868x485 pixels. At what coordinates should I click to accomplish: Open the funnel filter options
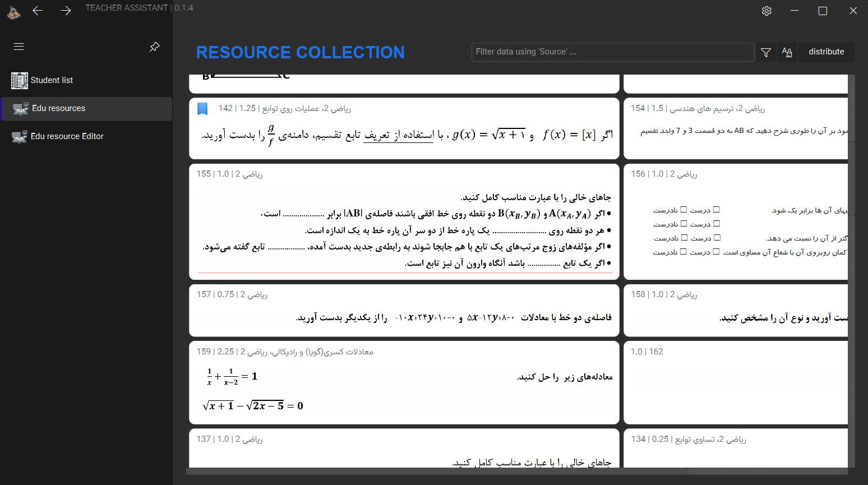coord(766,52)
